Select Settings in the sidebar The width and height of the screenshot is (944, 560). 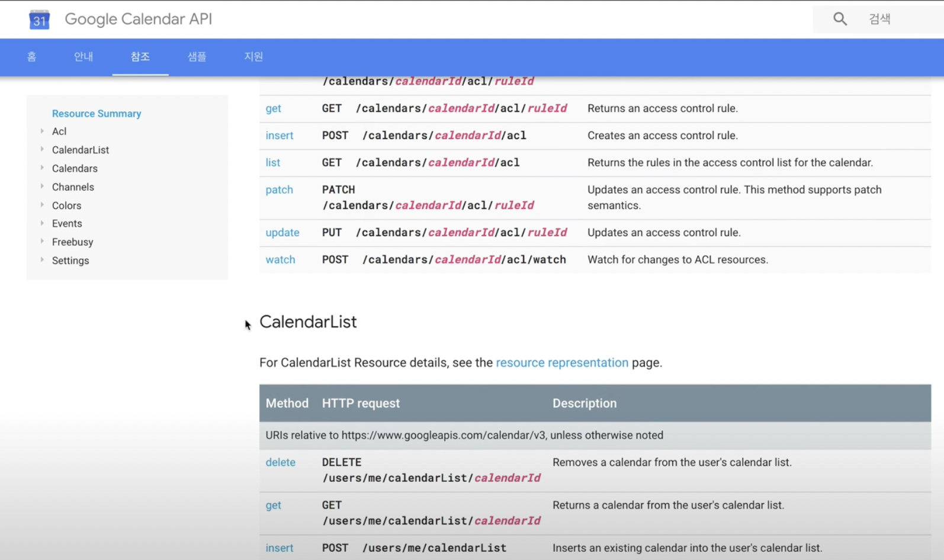coord(70,260)
